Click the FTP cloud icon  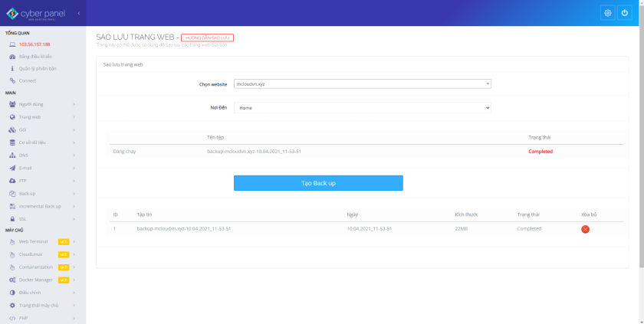(x=12, y=181)
